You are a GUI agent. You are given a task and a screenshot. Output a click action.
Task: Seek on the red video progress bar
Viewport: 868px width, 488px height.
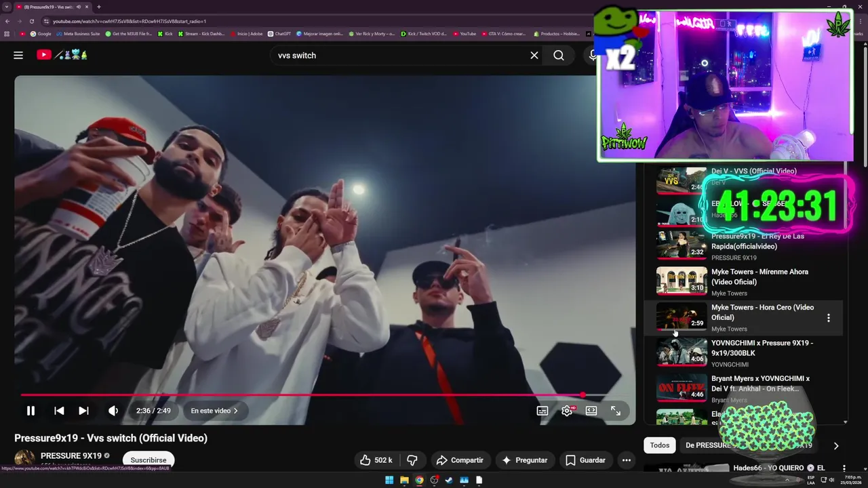(324, 395)
